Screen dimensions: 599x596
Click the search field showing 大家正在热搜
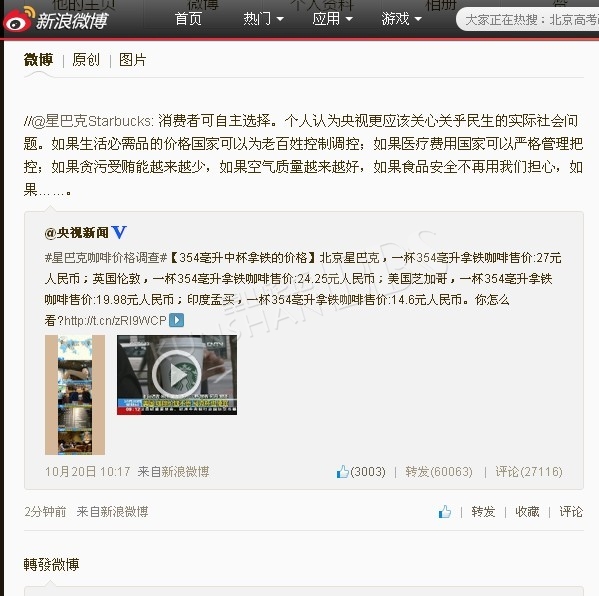[528, 19]
